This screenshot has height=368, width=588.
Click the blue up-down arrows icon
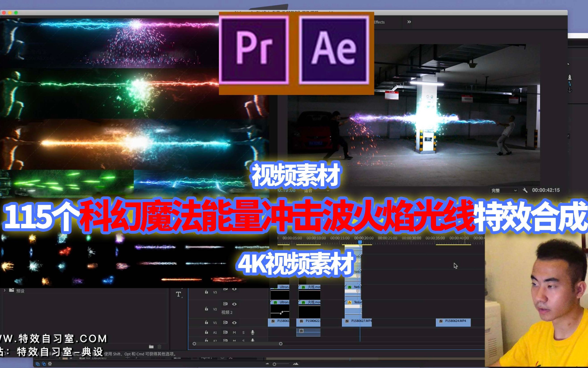click(570, 83)
